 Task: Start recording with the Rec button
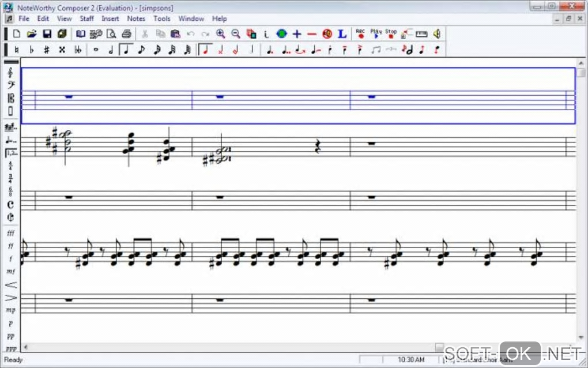(360, 34)
